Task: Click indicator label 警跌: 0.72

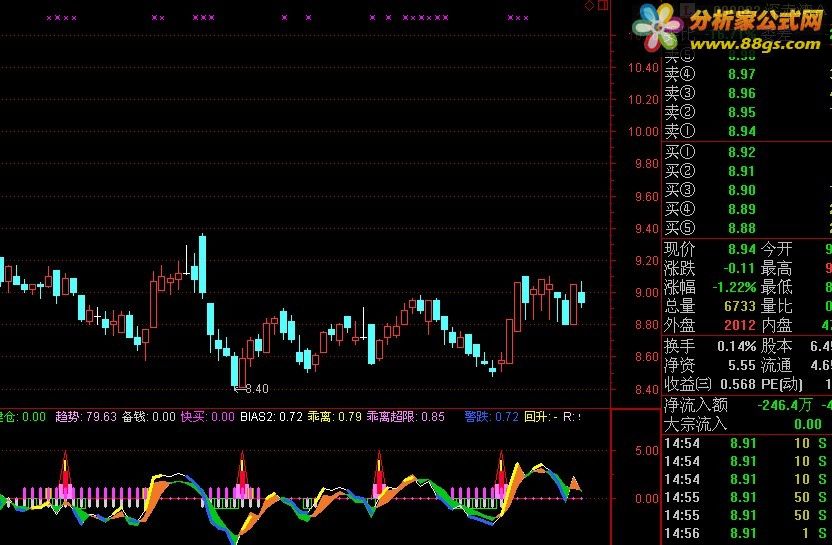Action: click(x=491, y=417)
